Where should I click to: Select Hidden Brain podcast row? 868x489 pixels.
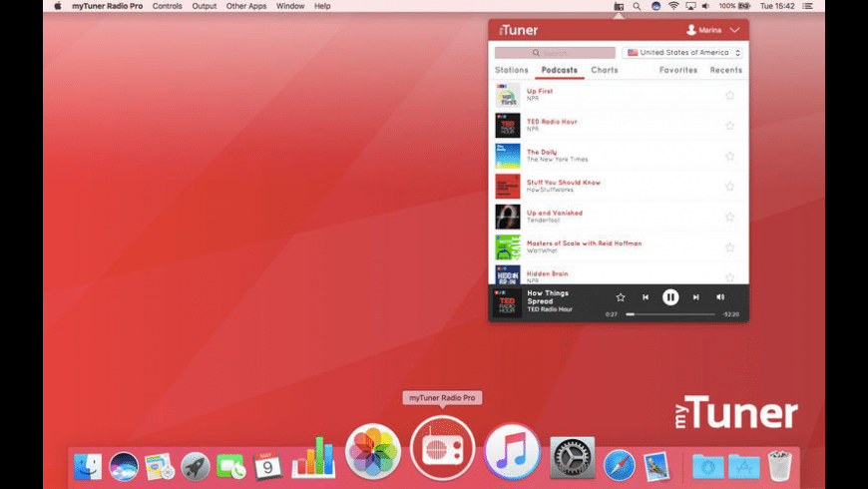point(619,274)
